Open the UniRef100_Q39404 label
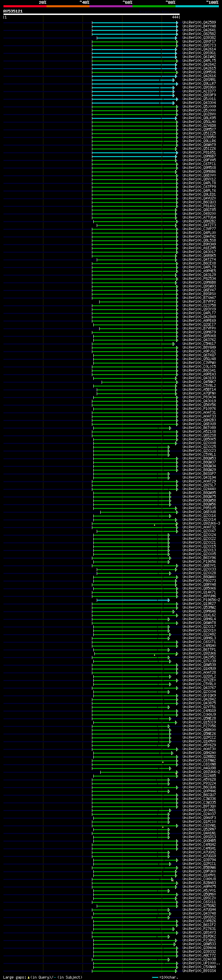 point(199,948)
